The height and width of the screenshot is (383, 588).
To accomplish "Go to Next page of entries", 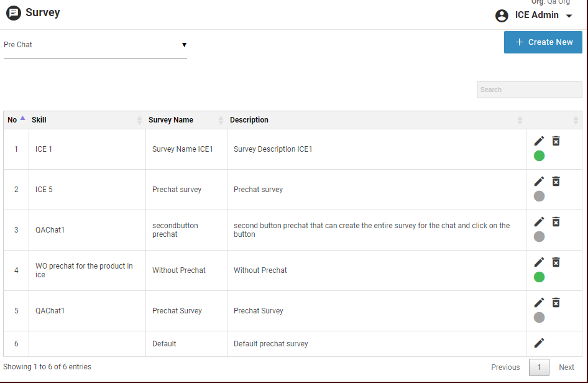I will [x=566, y=367].
